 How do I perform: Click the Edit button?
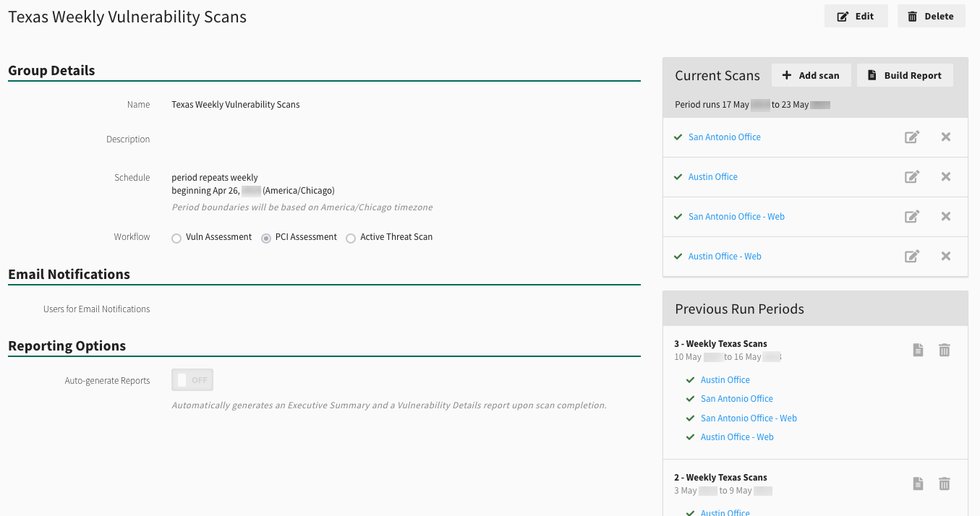point(856,16)
